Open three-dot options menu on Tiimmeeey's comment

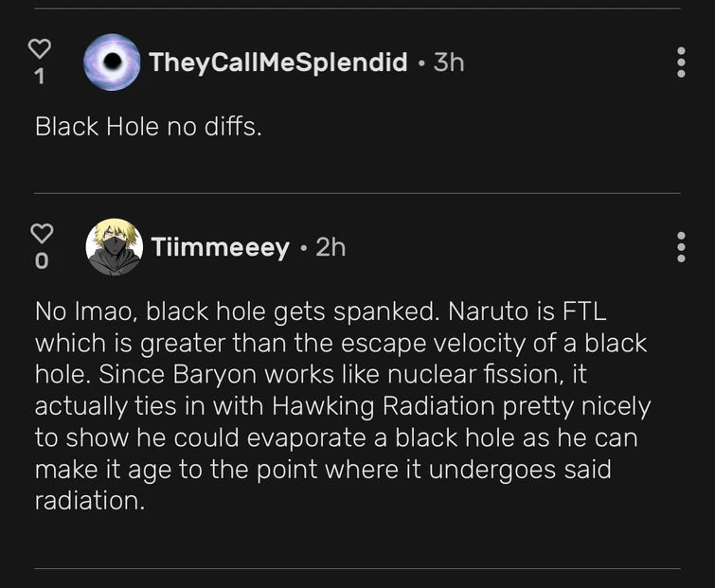681,247
